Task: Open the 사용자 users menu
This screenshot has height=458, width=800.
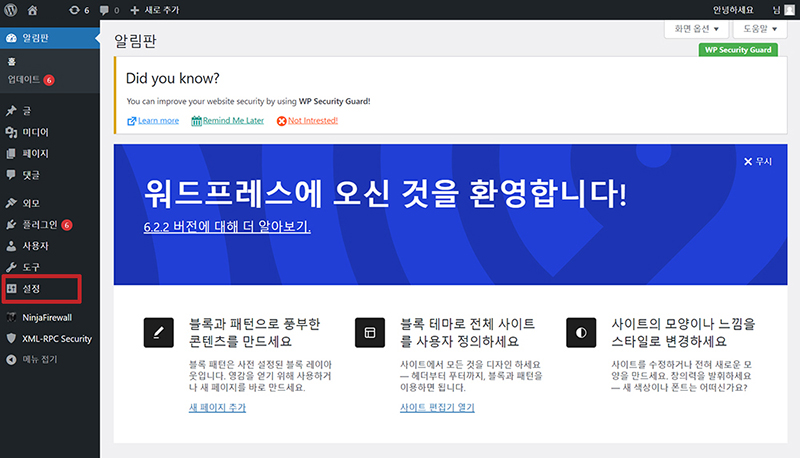Action: 50,246
